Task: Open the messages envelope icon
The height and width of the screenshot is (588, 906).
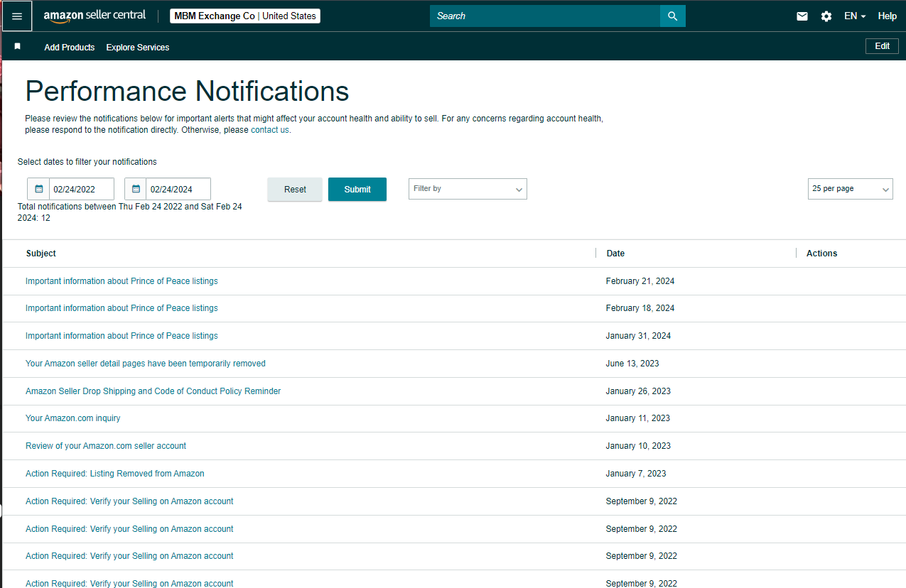Action: pos(802,16)
